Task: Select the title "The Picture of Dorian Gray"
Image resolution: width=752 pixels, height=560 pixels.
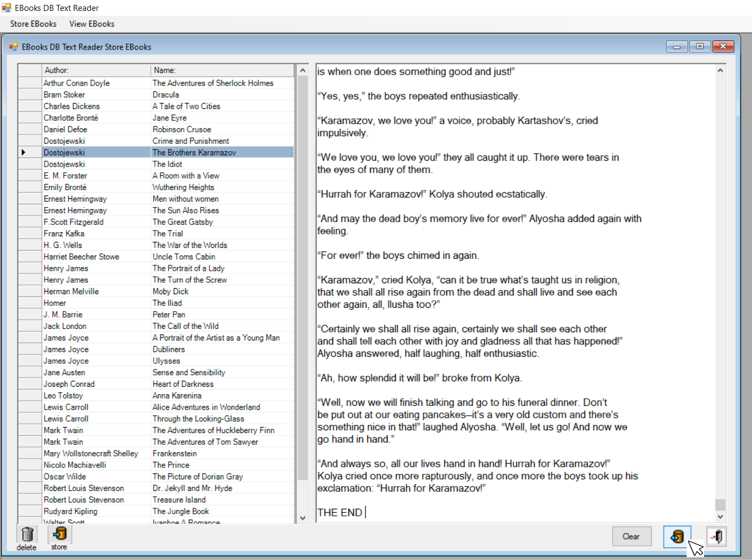Action: click(x=223, y=477)
